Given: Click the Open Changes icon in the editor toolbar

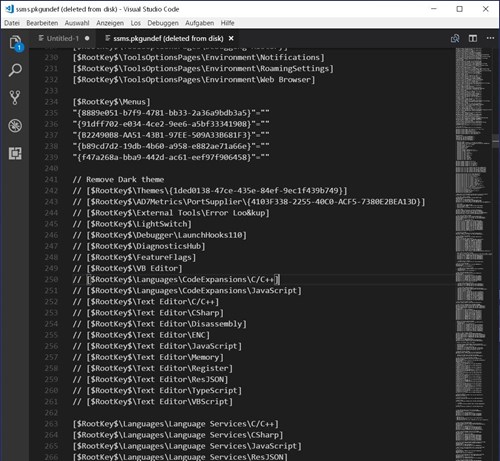Looking at the screenshot, I should click(x=455, y=38).
